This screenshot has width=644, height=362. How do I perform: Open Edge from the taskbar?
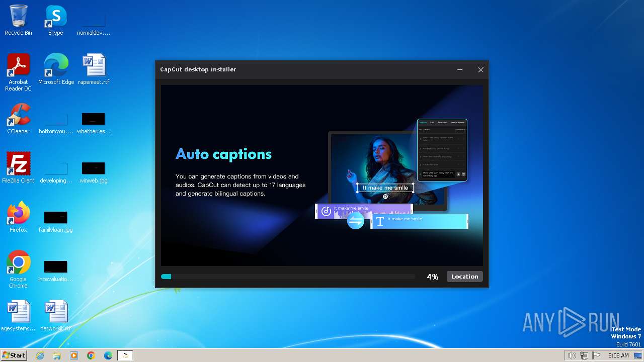click(108, 355)
